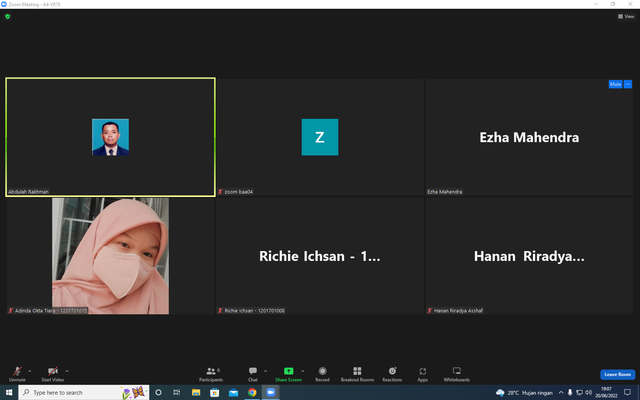The image size is (640, 400).
Task: Start recording with the Record button
Action: pyautogui.click(x=322, y=374)
